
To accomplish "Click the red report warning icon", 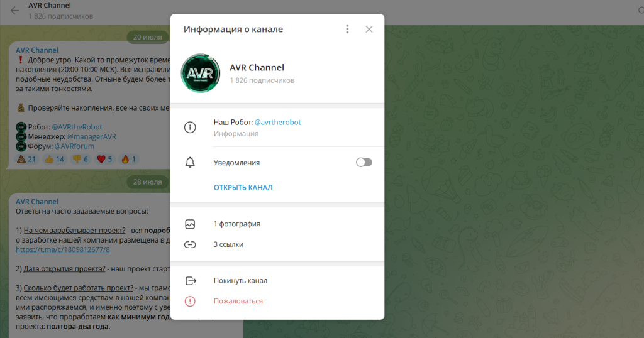I will (x=190, y=301).
